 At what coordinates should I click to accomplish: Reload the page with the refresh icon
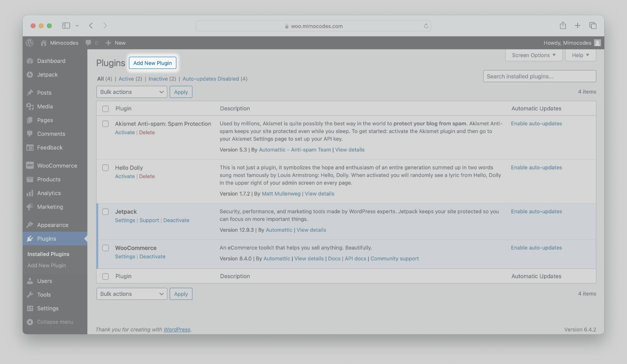(x=426, y=26)
